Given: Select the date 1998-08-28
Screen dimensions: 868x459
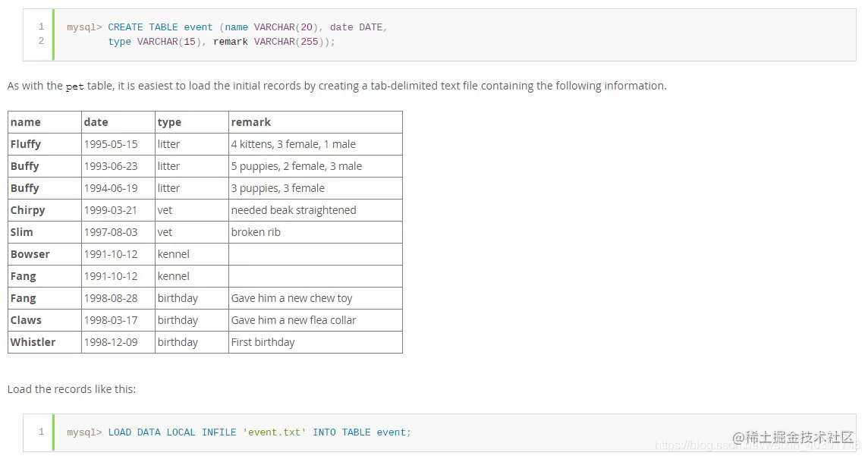Looking at the screenshot, I should click(111, 298).
